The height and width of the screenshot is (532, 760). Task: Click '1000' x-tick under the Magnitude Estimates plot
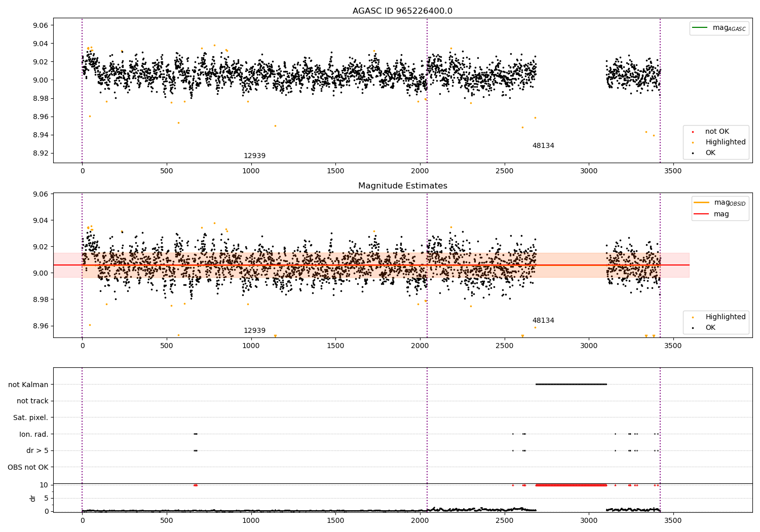[251, 346]
